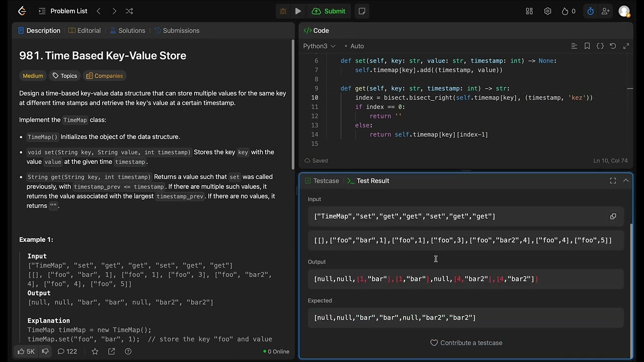The width and height of the screenshot is (644, 362).
Task: Open the timer stopwatch icon
Action: pos(591,11)
